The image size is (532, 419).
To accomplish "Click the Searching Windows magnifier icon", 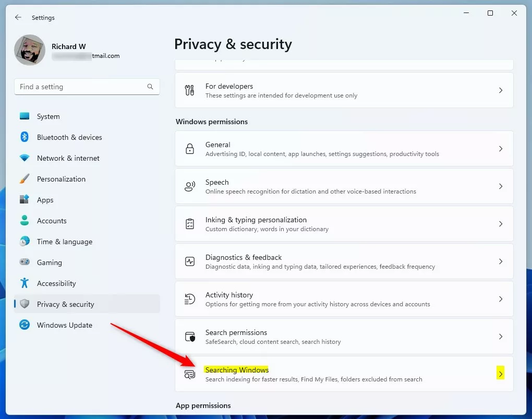I will pyautogui.click(x=190, y=374).
